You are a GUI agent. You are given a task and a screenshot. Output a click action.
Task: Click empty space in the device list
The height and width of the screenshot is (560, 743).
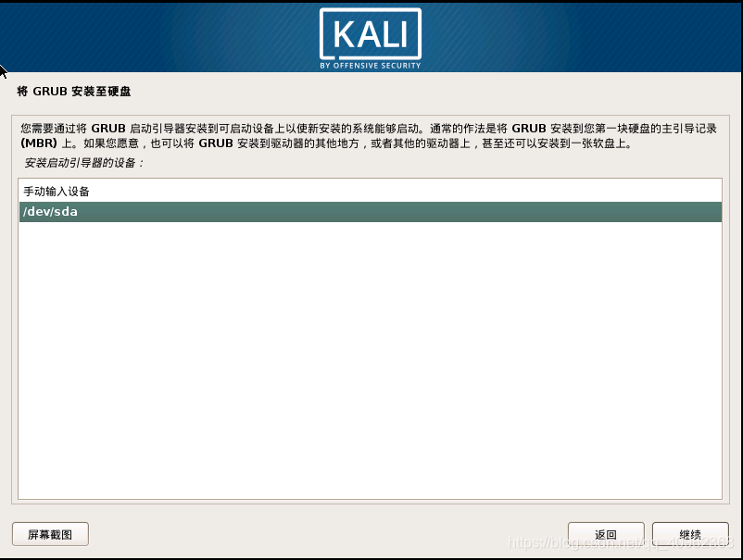tap(370, 360)
